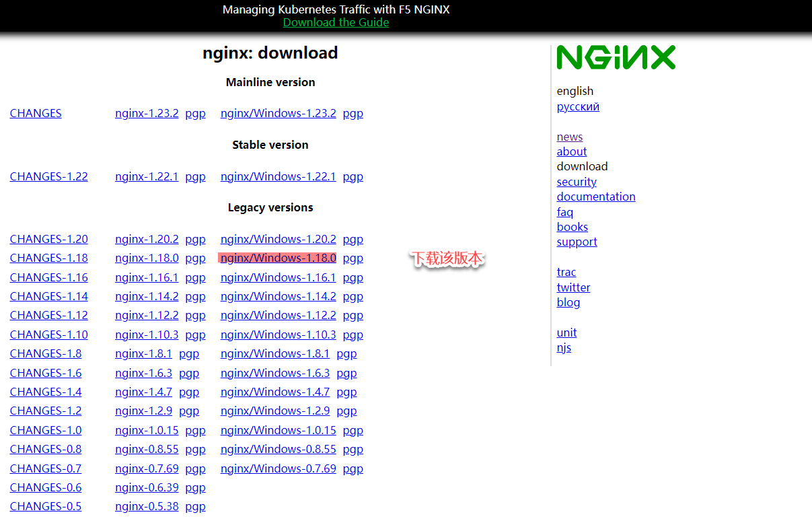The width and height of the screenshot is (812, 525).
Task: Open CHANGES-1.2 link
Action: (x=46, y=411)
